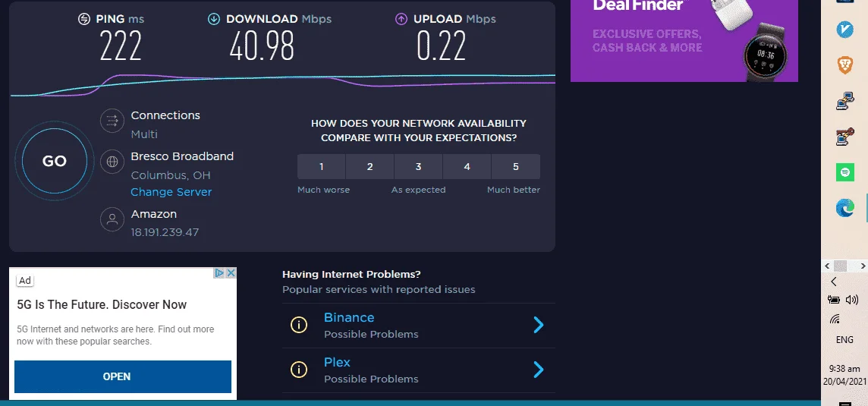Click the IP address 18.191.239.47
Screen dimensions: 868x406
tap(165, 233)
